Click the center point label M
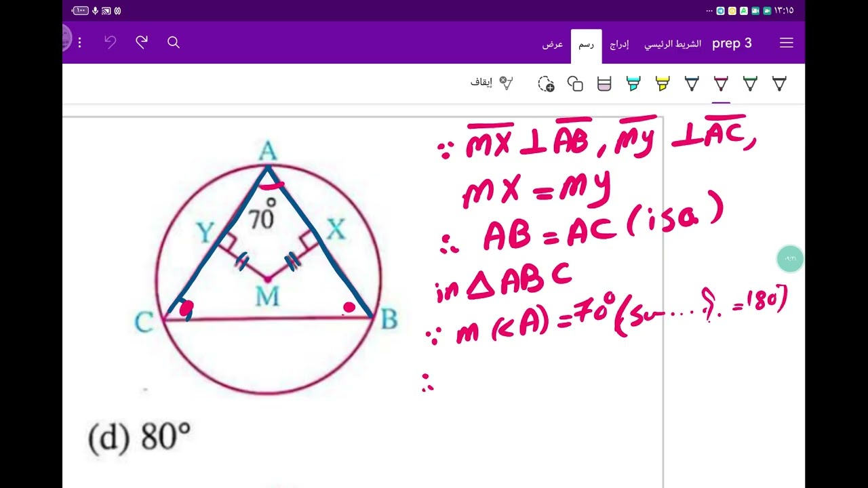The image size is (868, 488). click(x=267, y=296)
